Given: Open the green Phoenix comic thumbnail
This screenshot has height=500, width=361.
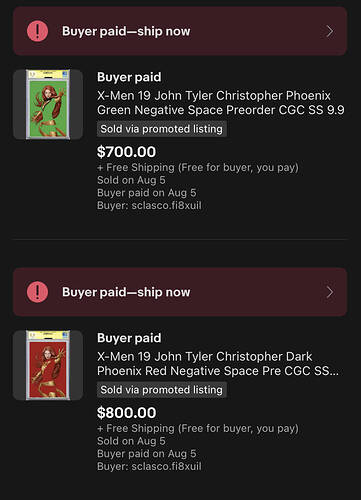Looking at the screenshot, I should [x=48, y=104].
